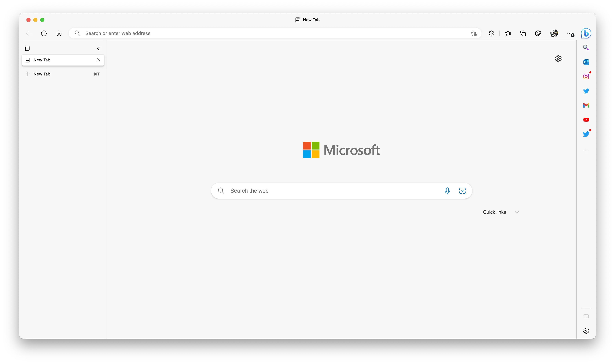Toggle the vertical tabs panel button

tap(27, 48)
